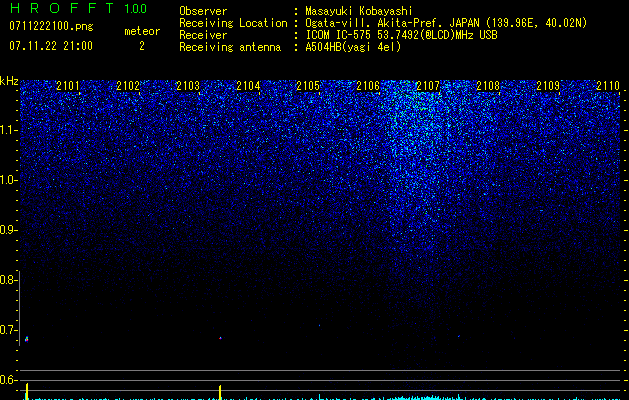Click the 1.1 frequency axis label

coord(8,130)
